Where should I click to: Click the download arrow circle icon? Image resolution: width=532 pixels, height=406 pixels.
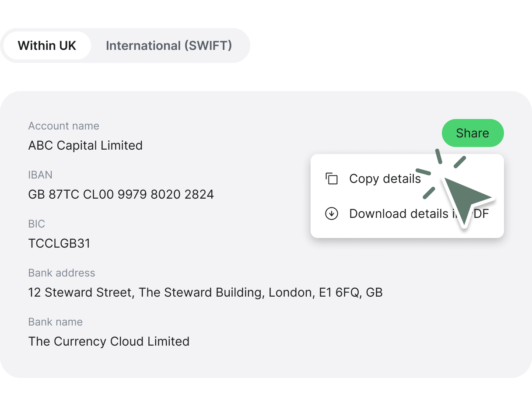(x=332, y=214)
